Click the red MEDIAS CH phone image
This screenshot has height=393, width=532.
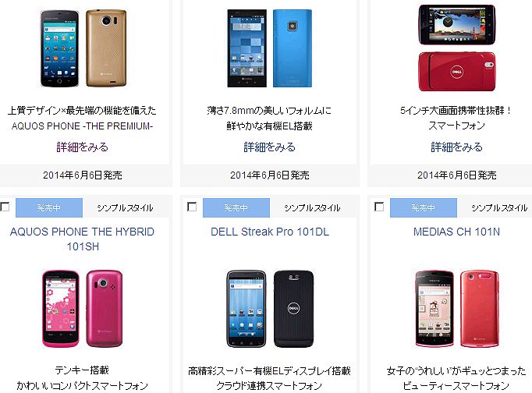click(x=457, y=309)
